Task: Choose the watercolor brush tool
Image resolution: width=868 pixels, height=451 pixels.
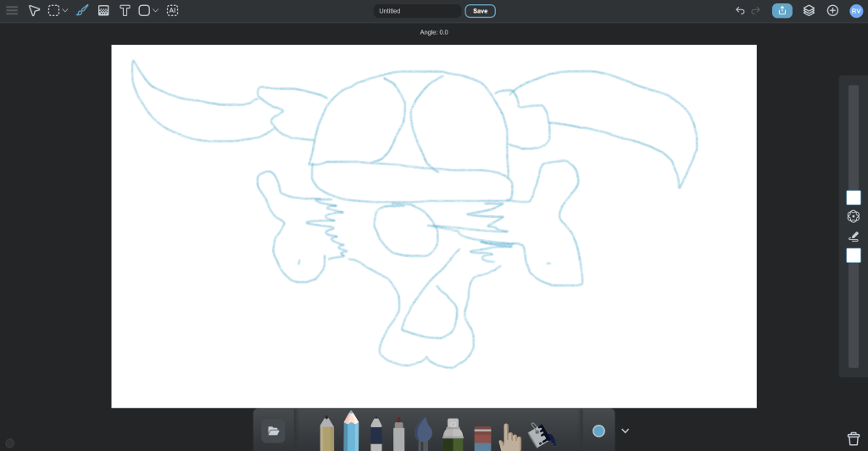Action: pyautogui.click(x=425, y=434)
